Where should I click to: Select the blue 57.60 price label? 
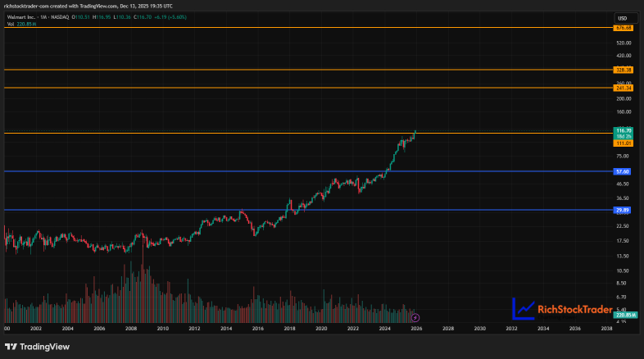(x=622, y=171)
